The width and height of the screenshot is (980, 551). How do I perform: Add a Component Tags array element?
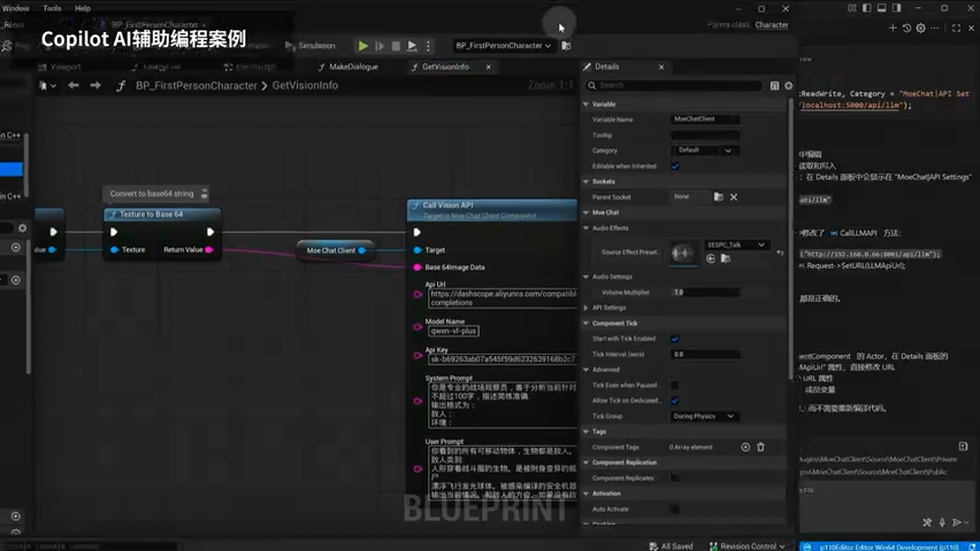[746, 447]
